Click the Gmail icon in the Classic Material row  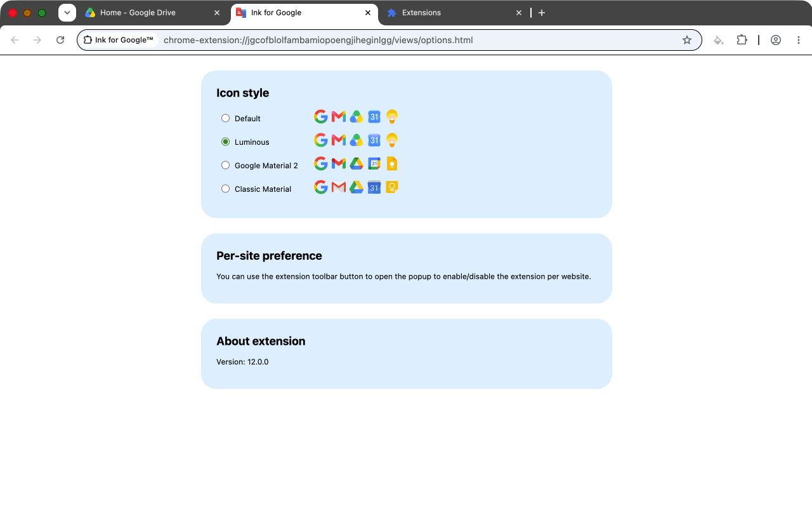tap(339, 187)
